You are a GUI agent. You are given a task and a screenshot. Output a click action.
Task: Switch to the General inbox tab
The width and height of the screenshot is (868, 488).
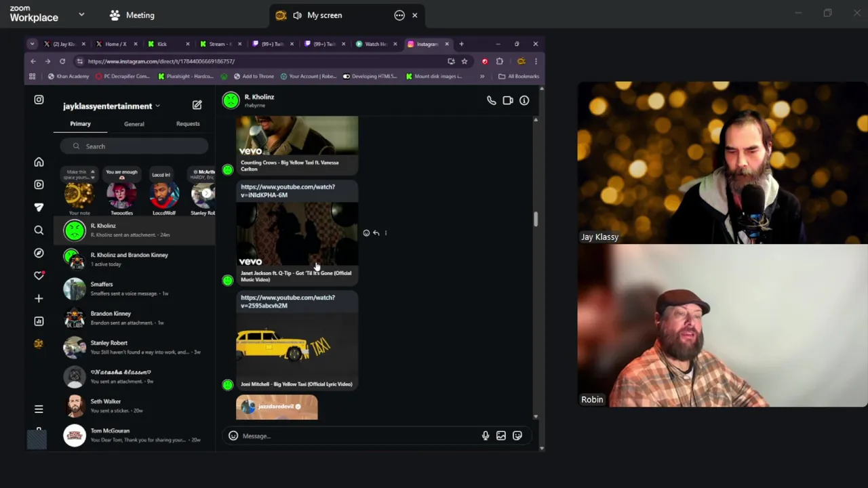click(x=134, y=124)
